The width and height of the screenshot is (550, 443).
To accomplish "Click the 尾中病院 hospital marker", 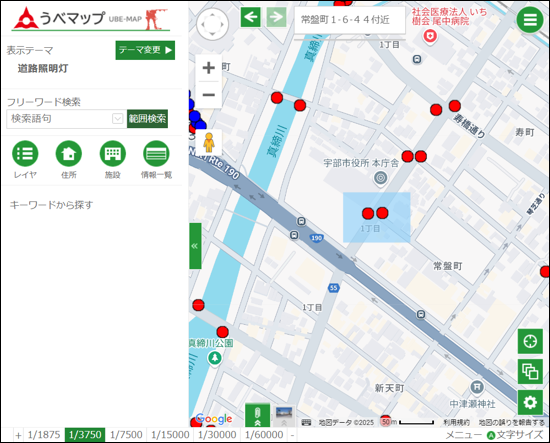I will (x=430, y=36).
